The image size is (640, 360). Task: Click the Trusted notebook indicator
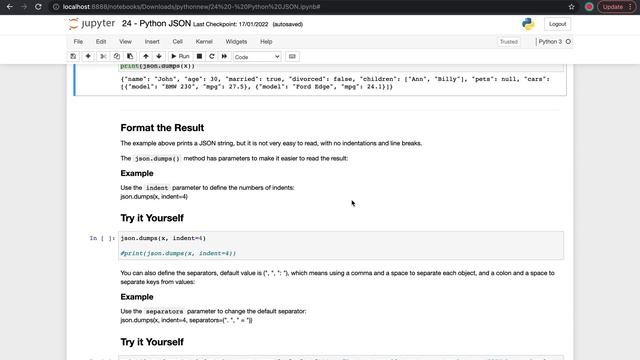509,42
